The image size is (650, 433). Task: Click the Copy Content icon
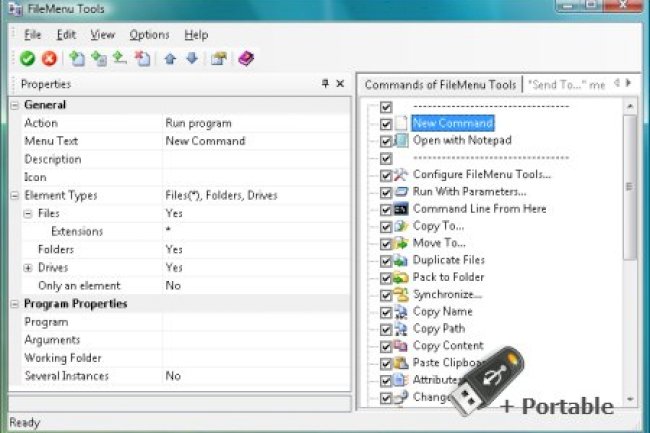point(401,346)
